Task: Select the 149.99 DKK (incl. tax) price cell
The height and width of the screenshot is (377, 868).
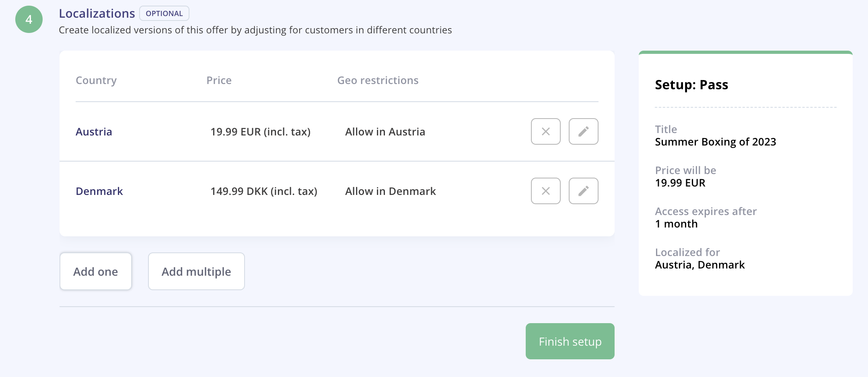Action: click(264, 191)
